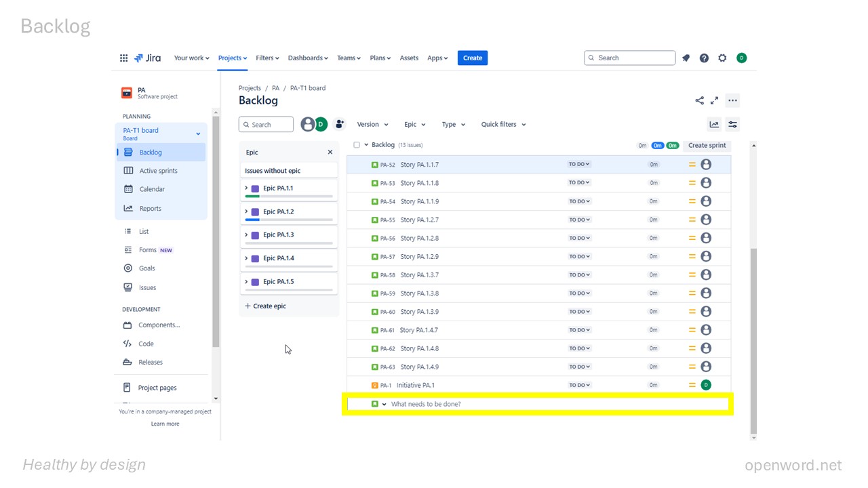This screenshot has width=868, height=488.
Task: Click the global Search field
Action: (629, 58)
